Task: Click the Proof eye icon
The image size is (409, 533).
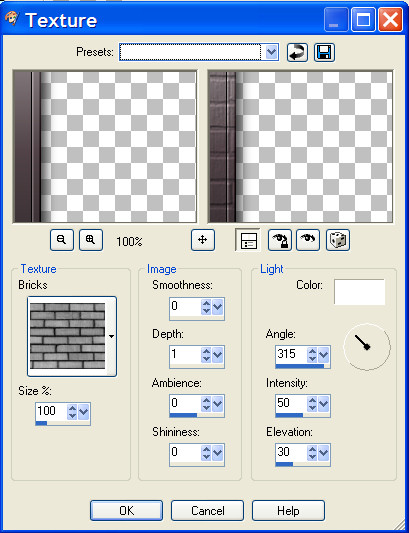Action: click(x=308, y=240)
